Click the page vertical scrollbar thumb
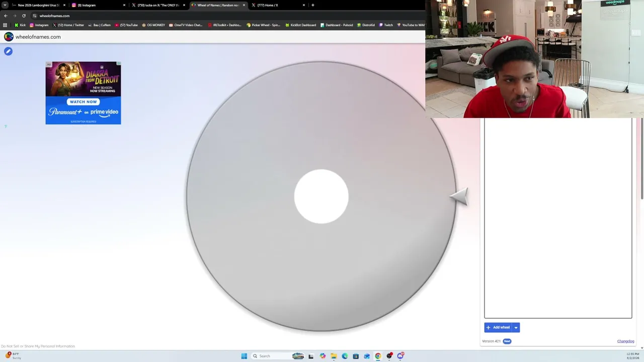 (642, 158)
